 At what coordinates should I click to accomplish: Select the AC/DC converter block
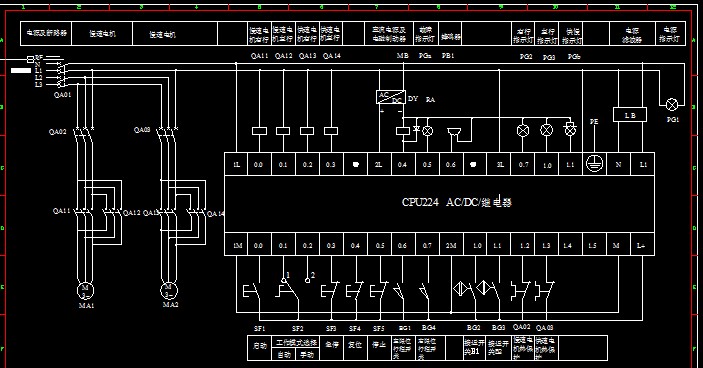point(391,97)
